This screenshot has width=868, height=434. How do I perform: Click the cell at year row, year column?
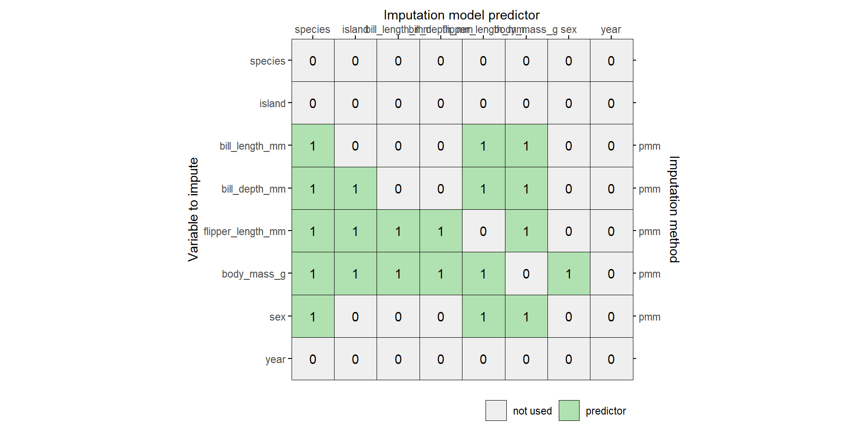(x=611, y=359)
